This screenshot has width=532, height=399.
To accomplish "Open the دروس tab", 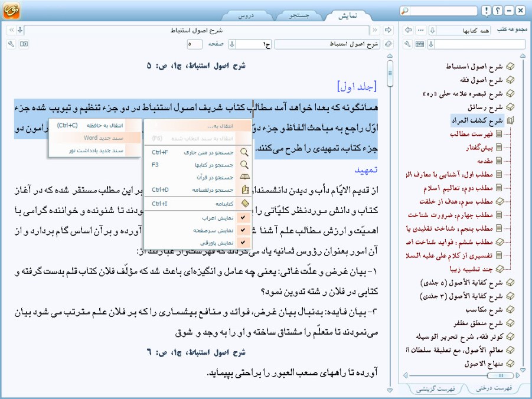I will click(246, 15).
